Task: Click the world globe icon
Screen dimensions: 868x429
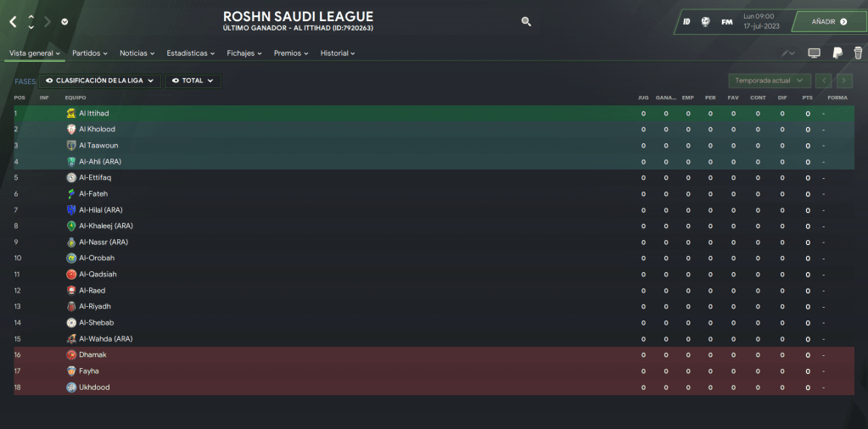Action: pyautogui.click(x=706, y=21)
